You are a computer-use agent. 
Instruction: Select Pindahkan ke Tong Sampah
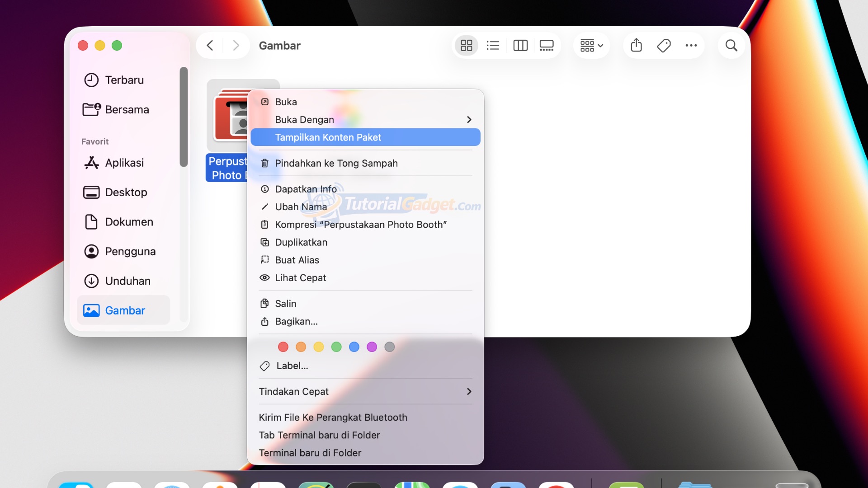336,164
